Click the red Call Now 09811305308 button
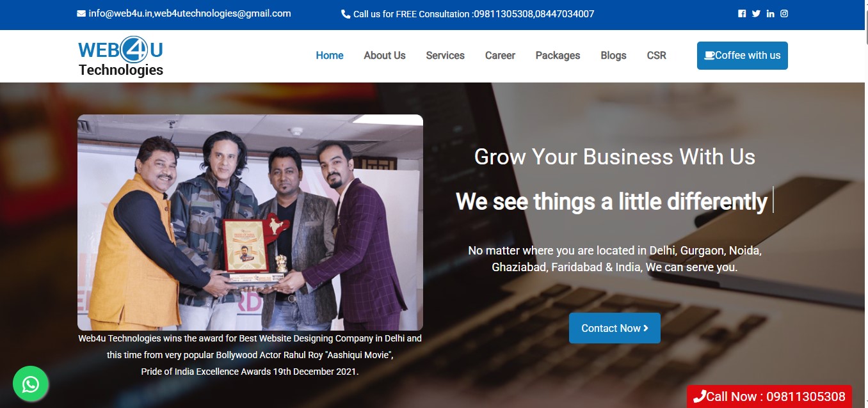 pos(769,396)
